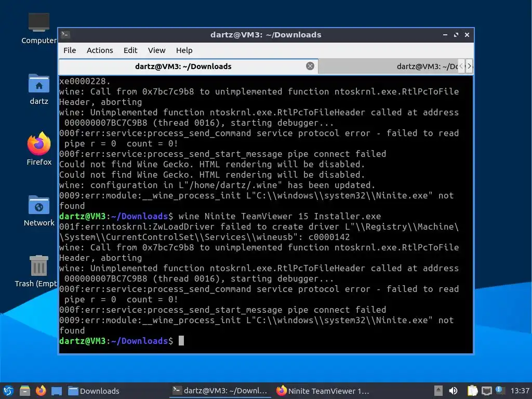532x399 pixels.
Task: Click the removable media eject tray icon
Action: [x=438, y=391]
